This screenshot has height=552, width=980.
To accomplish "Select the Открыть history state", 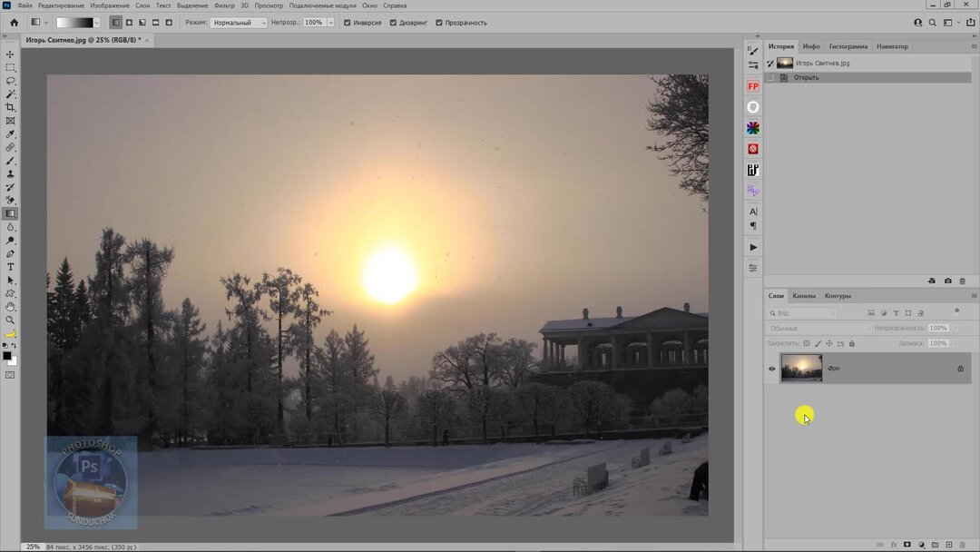I will 868,77.
